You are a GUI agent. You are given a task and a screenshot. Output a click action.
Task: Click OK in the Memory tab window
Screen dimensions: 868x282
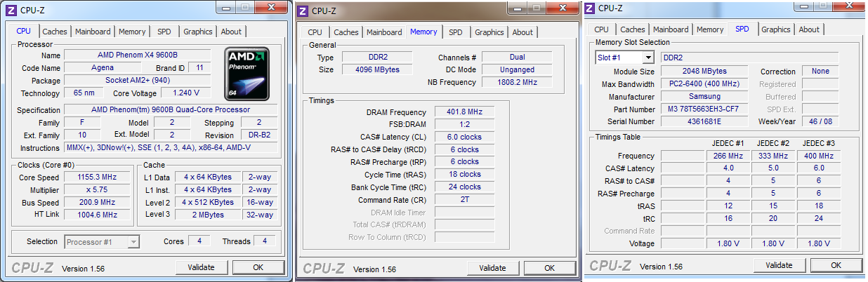pyautogui.click(x=550, y=268)
